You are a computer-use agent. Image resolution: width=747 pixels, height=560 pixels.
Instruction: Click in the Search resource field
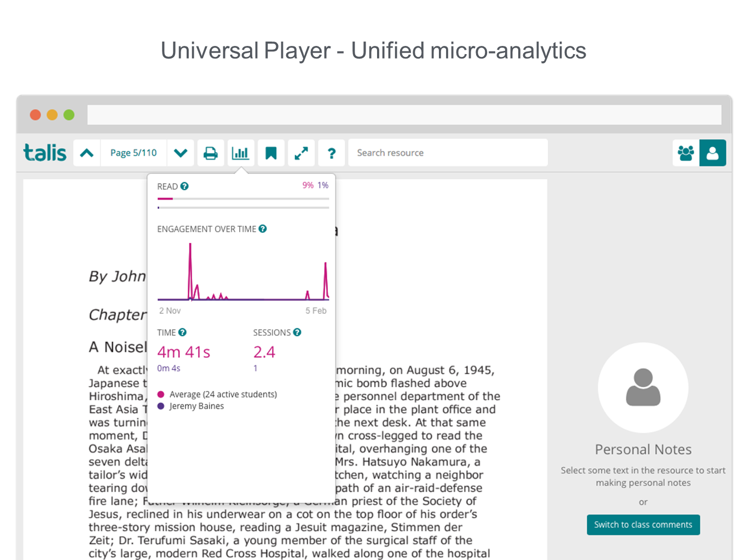click(448, 153)
